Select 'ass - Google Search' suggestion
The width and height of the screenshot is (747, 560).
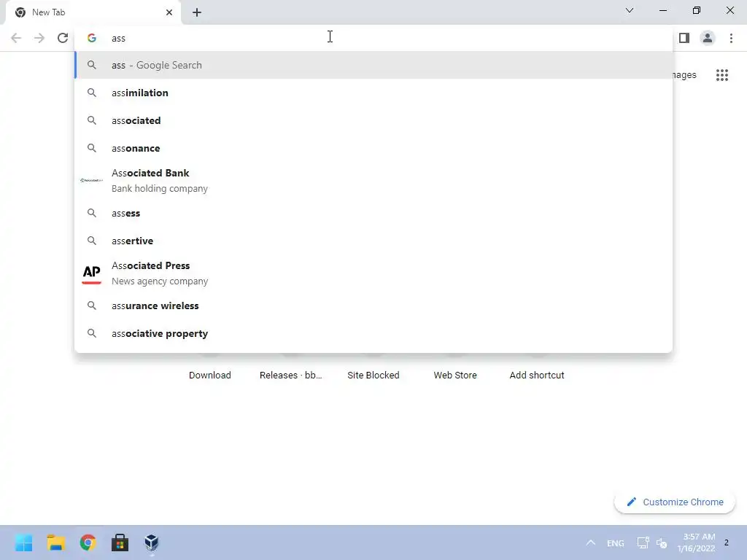tap(374, 65)
